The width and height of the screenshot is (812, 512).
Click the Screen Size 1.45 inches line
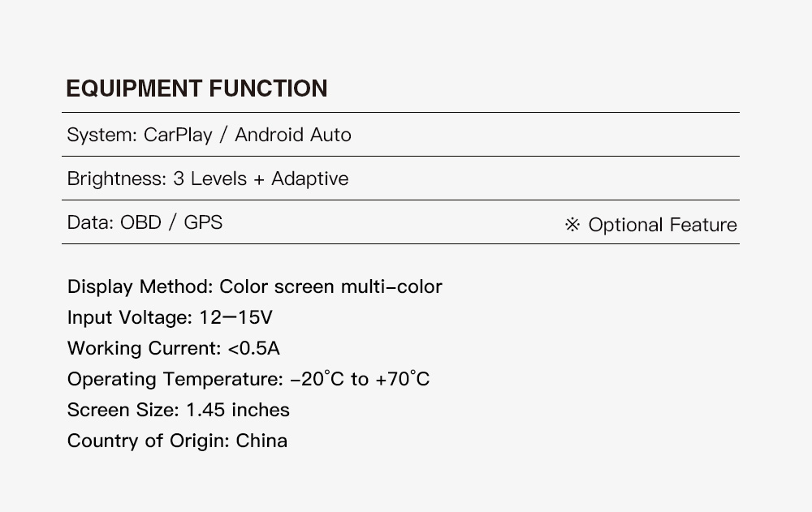click(178, 410)
